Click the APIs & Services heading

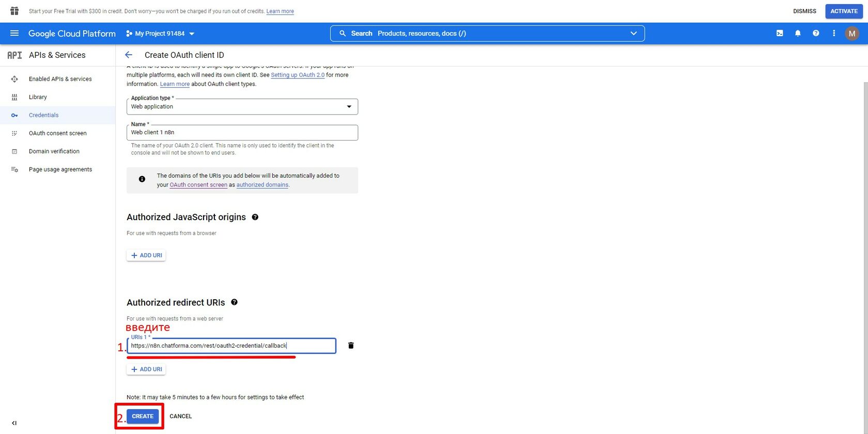[57, 55]
